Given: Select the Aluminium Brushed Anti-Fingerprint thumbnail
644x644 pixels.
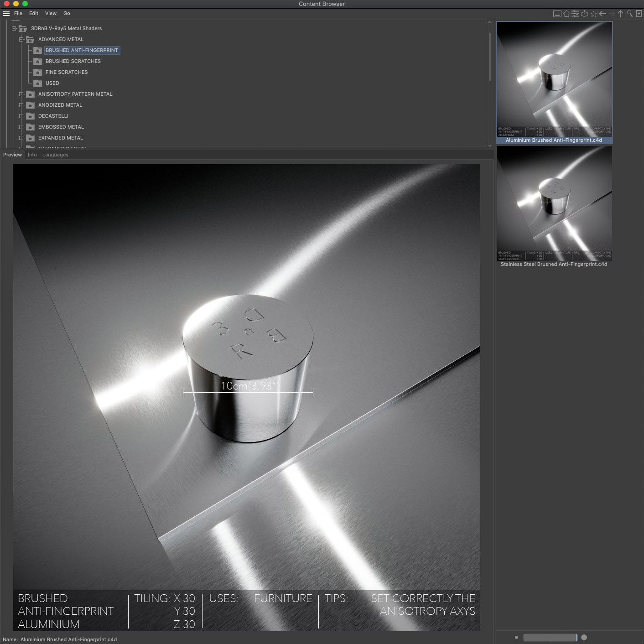Looking at the screenshot, I should pos(555,79).
